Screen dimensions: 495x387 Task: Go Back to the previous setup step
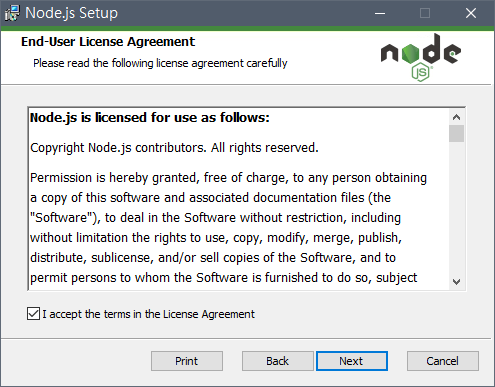[x=277, y=361]
